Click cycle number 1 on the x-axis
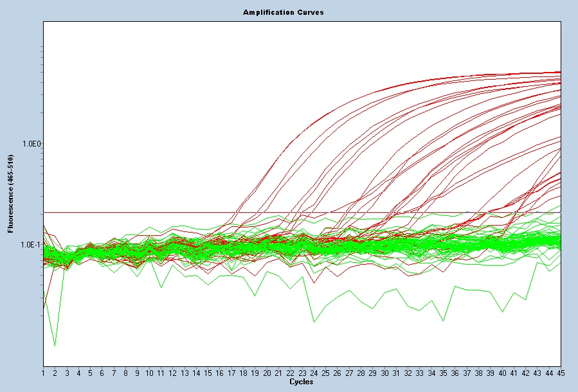 click(43, 373)
